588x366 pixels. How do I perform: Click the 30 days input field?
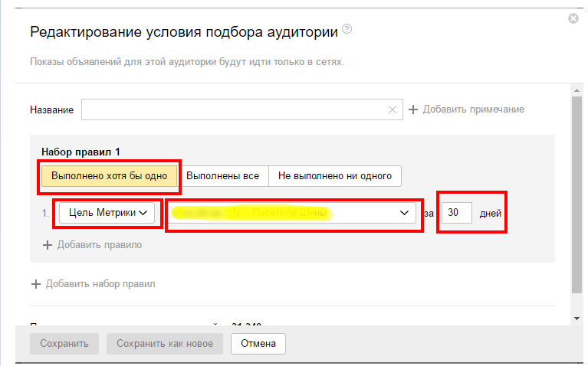pos(456,213)
